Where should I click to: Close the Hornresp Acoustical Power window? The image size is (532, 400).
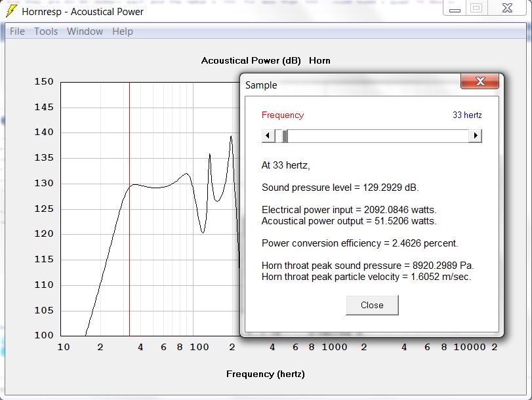pyautogui.click(x=507, y=8)
